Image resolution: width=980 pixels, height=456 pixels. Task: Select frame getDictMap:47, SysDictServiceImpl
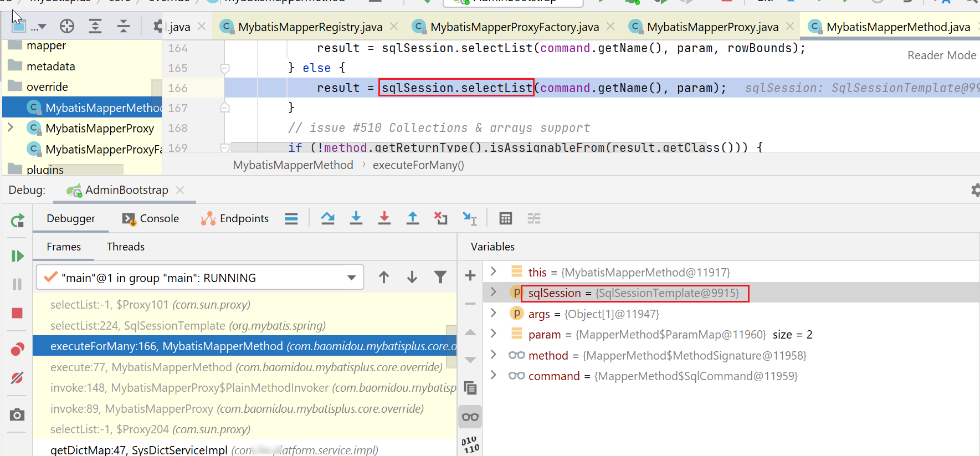click(x=244, y=449)
